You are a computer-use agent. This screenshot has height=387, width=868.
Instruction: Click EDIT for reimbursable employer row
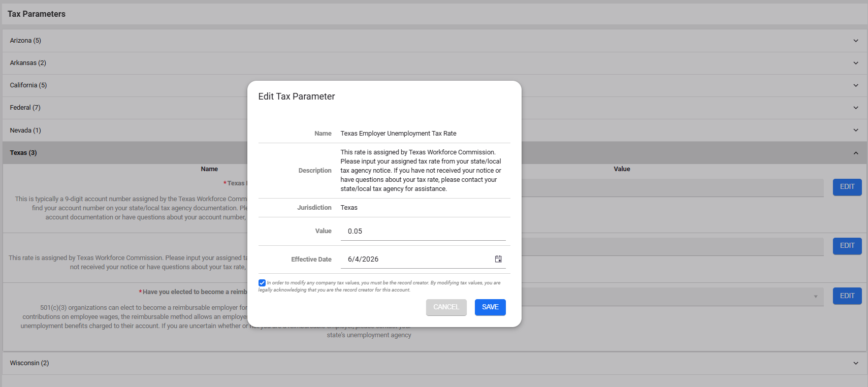pyautogui.click(x=847, y=296)
